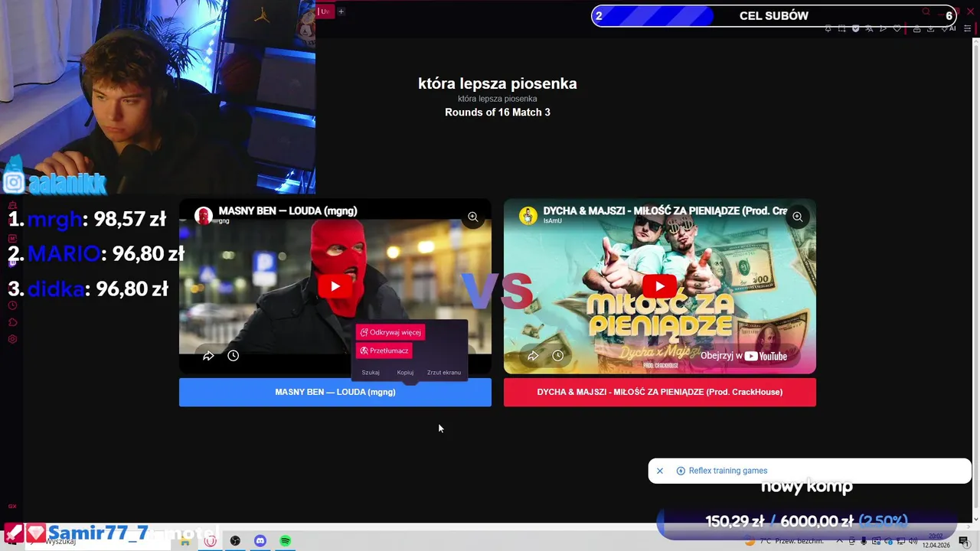
Task: Add DYCHA & MAJSZI video to Watch Later
Action: (558, 356)
